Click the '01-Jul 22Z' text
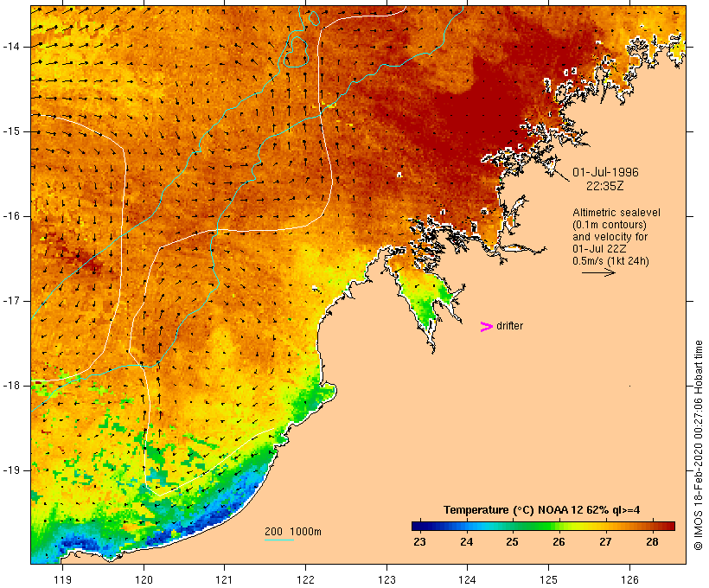The width and height of the screenshot is (709, 588). click(x=599, y=249)
